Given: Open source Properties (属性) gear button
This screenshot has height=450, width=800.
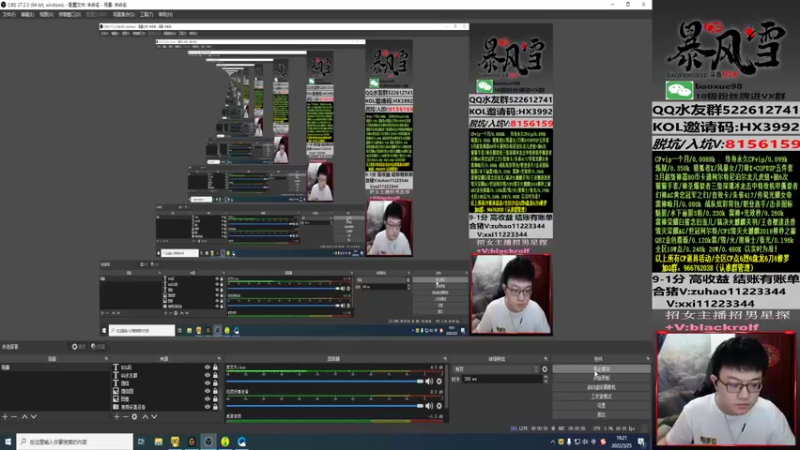Looking at the screenshot, I should pyautogui.click(x=79, y=346).
